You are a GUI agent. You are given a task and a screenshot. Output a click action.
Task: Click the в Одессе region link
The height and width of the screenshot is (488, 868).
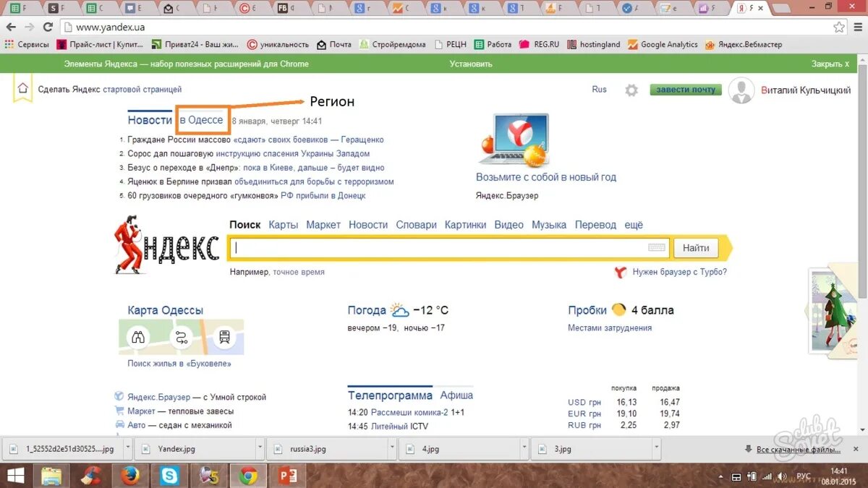click(201, 120)
